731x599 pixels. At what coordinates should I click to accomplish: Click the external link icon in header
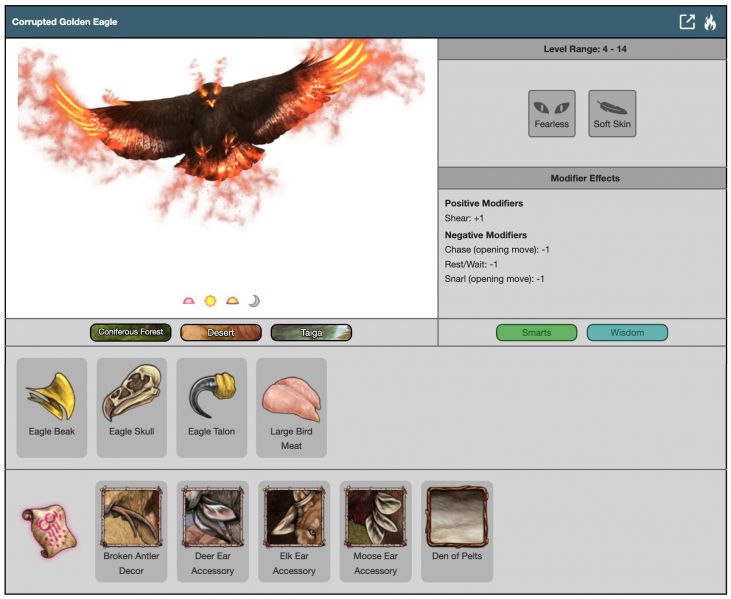click(687, 22)
